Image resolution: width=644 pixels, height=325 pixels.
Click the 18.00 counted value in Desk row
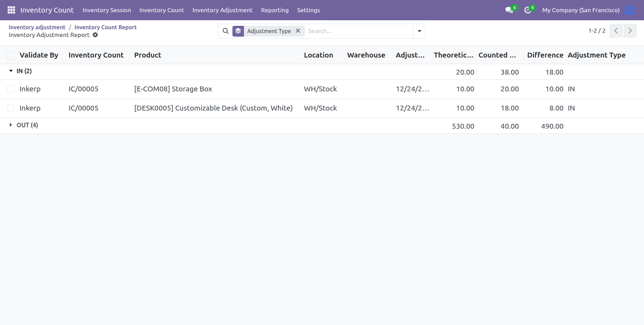point(509,108)
